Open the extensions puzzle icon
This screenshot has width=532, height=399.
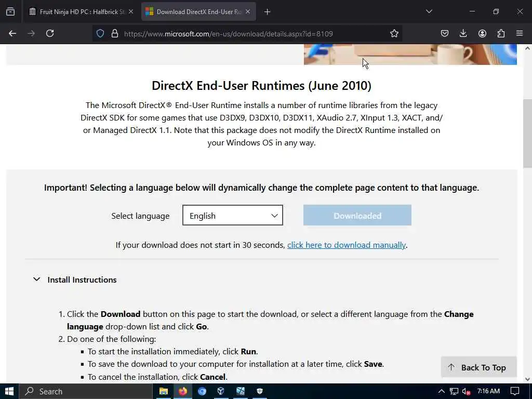(501, 33)
